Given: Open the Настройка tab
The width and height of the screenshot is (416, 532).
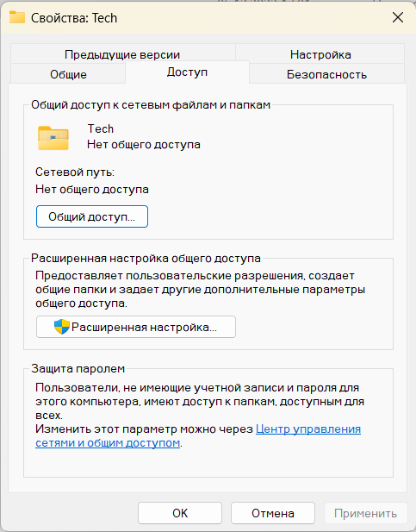Looking at the screenshot, I should [x=320, y=54].
